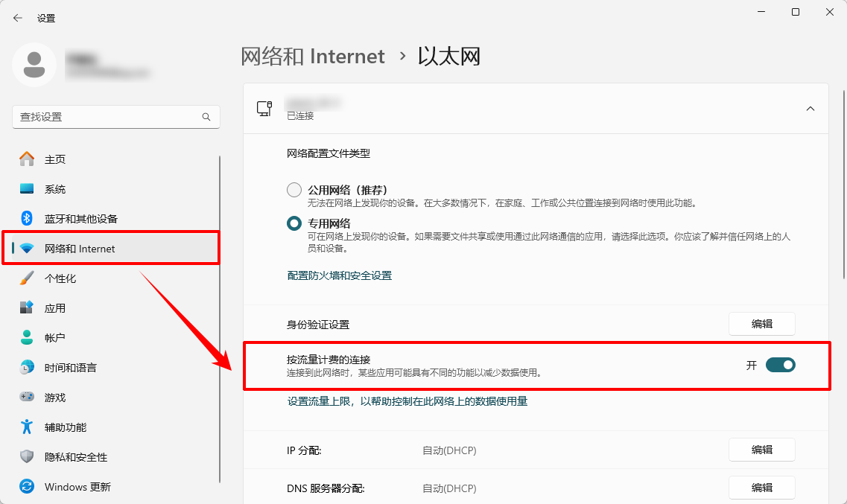Click the 时间和语言 globe clock icon
The width and height of the screenshot is (847, 504).
click(x=27, y=368)
